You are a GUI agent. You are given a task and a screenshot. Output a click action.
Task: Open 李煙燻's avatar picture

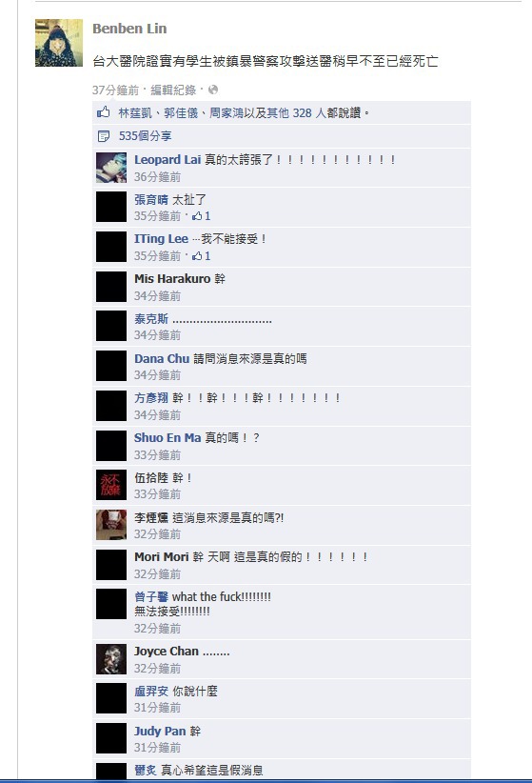[x=111, y=525]
